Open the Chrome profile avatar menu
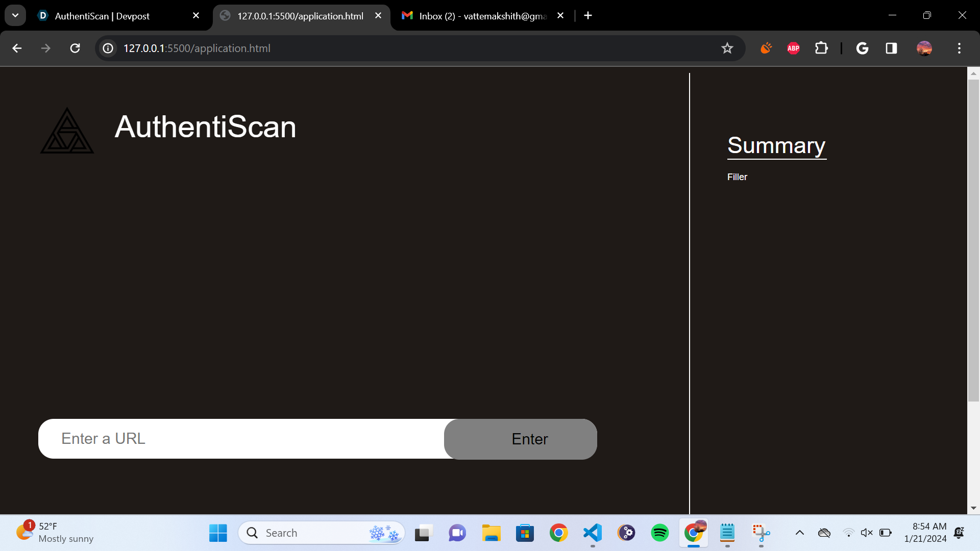The image size is (980, 551). 924,48
